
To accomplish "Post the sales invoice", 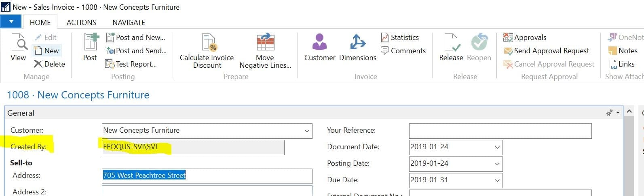I will (90, 47).
